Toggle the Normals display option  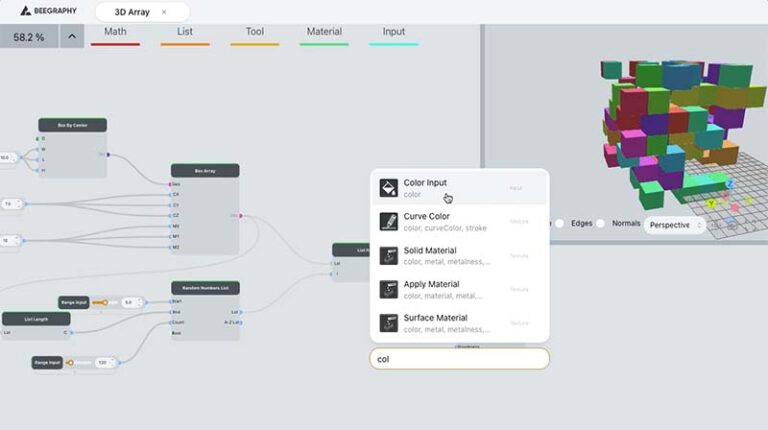602,224
